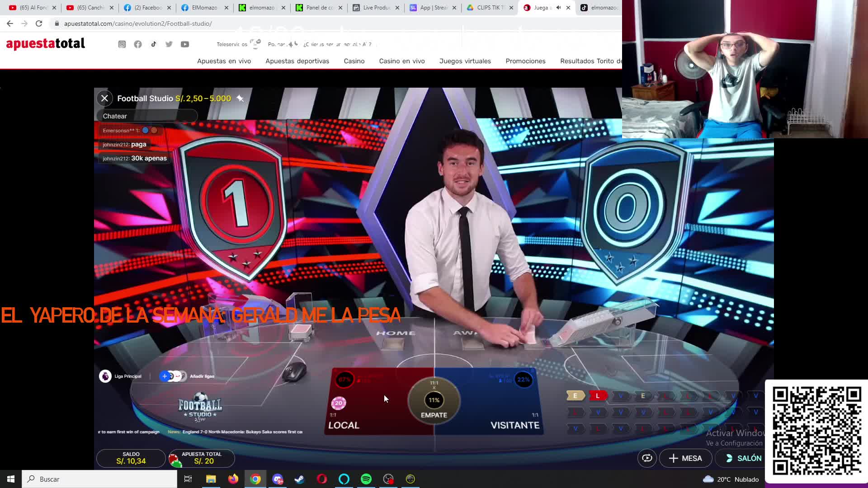The width and height of the screenshot is (868, 488).
Task: Place bet on VISITANTE blue area
Action: coord(491,402)
